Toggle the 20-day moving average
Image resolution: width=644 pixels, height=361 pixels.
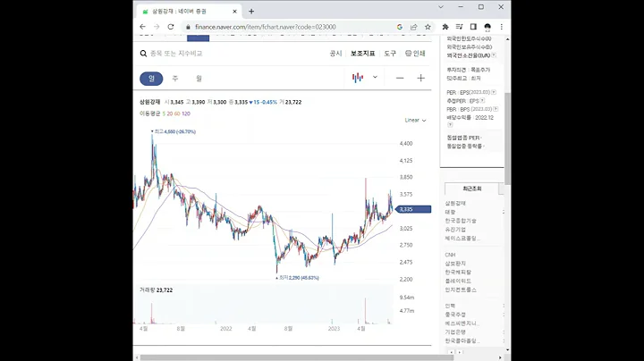point(170,113)
